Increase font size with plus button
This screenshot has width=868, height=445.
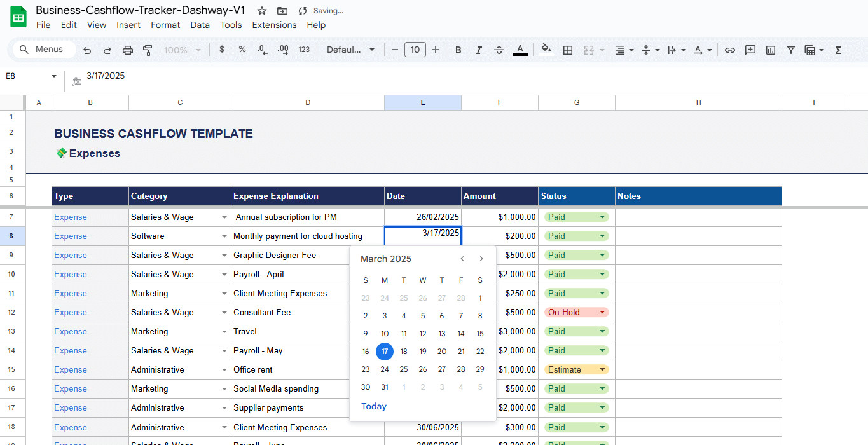[x=436, y=50]
